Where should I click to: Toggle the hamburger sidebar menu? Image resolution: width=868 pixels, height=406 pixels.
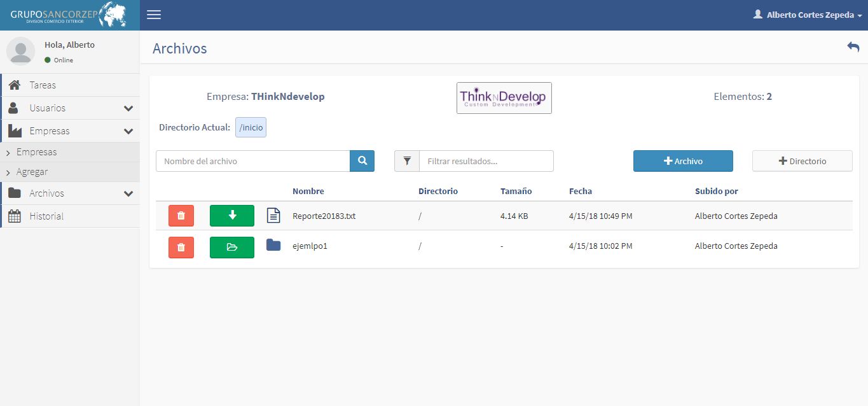pos(154,15)
